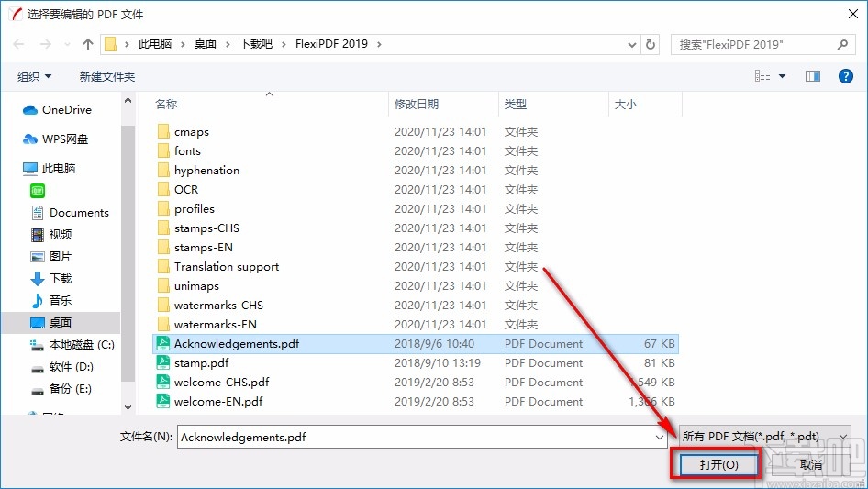Click 桌面 in address breadcrumb
Image resolution: width=868 pixels, height=489 pixels.
tap(206, 44)
